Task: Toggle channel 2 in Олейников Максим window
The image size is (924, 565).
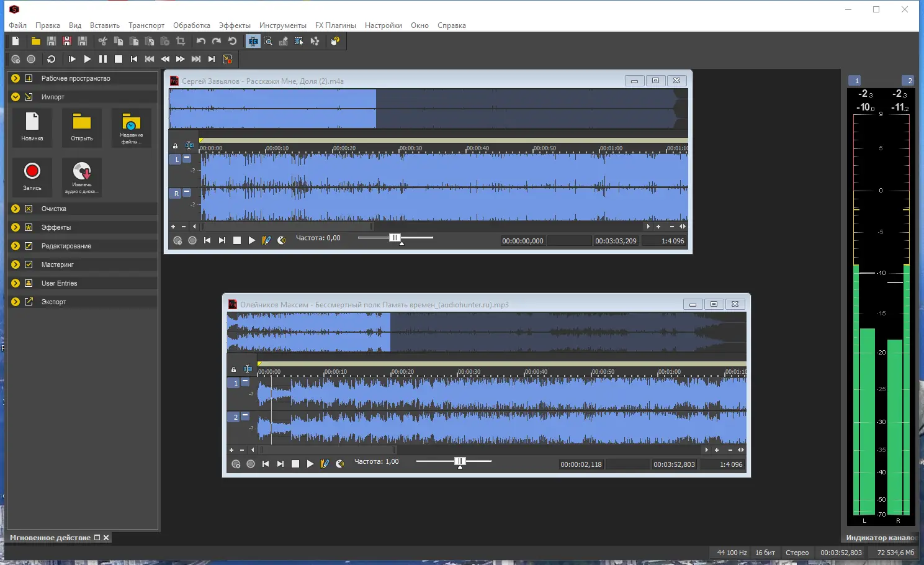Action: [235, 417]
